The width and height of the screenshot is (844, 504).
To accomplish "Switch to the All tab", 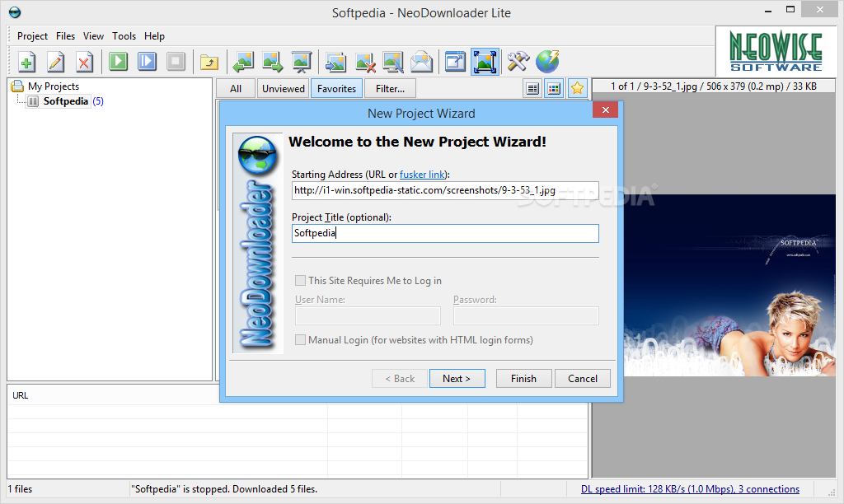I will pyautogui.click(x=236, y=89).
